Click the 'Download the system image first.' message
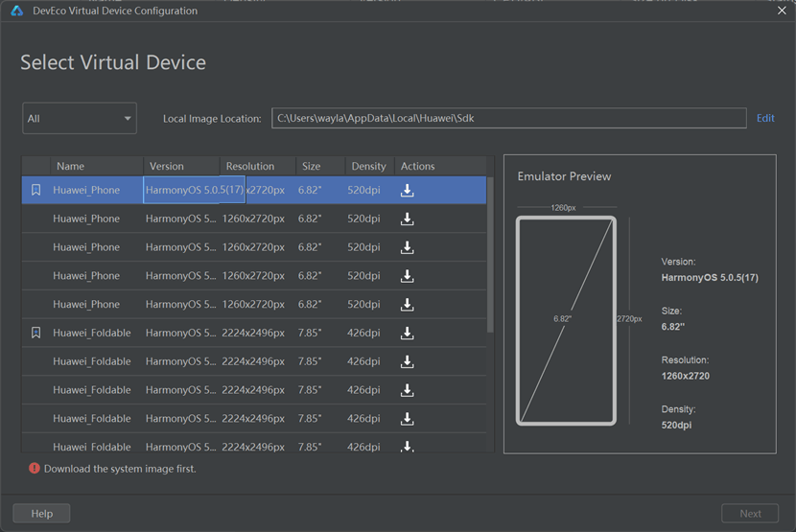 [x=120, y=469]
